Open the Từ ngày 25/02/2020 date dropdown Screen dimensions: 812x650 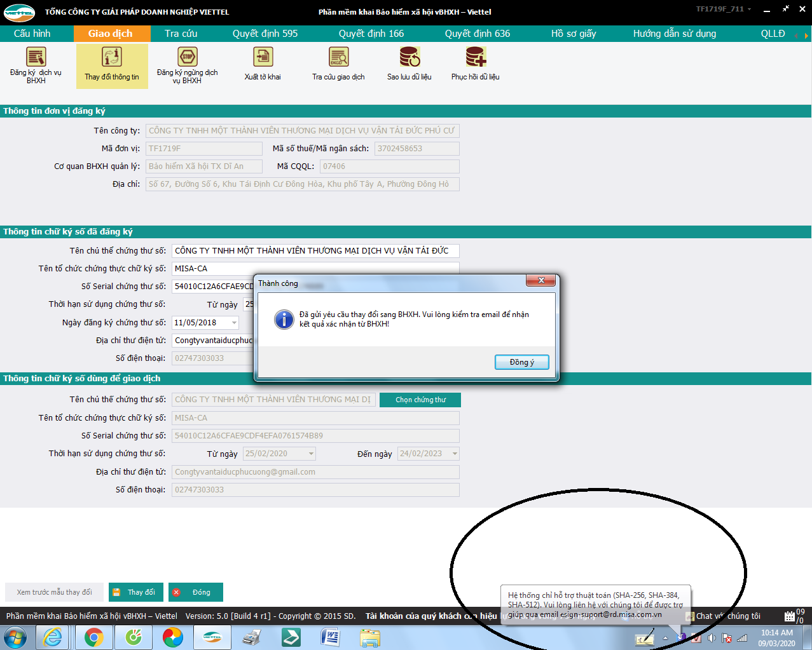pyautogui.click(x=311, y=454)
